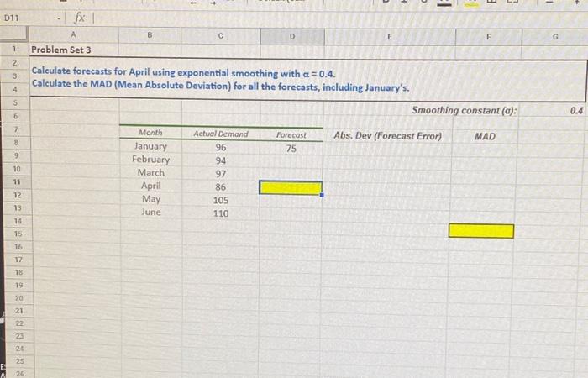Click the Forecast heading cell
Screen dimensions: 588x378
pyautogui.click(x=291, y=135)
